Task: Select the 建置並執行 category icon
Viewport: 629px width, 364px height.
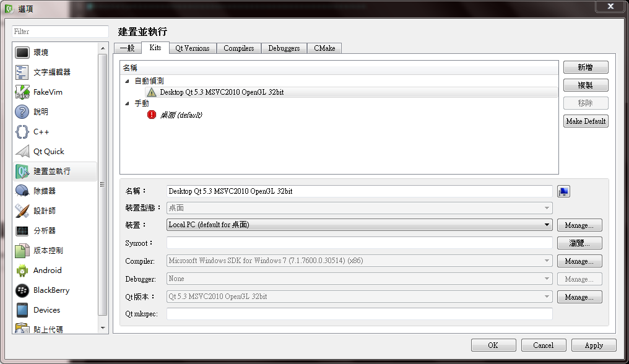Action: (x=22, y=171)
